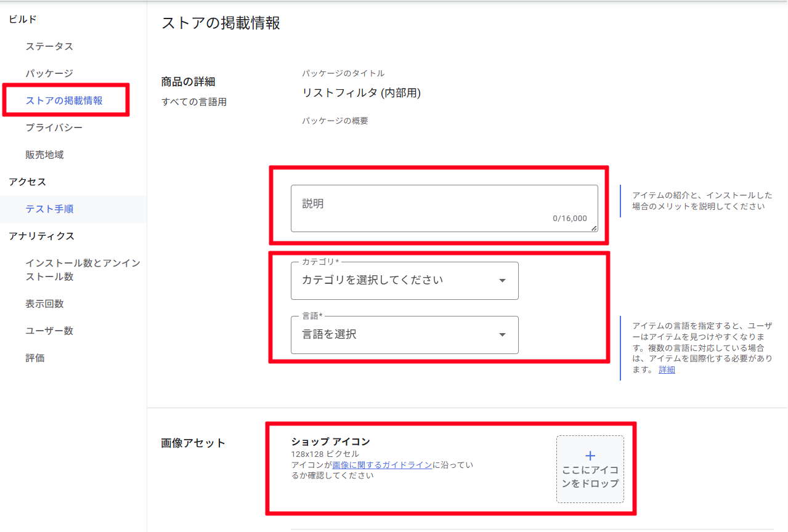Go to 評価 in the sidebar

35,358
